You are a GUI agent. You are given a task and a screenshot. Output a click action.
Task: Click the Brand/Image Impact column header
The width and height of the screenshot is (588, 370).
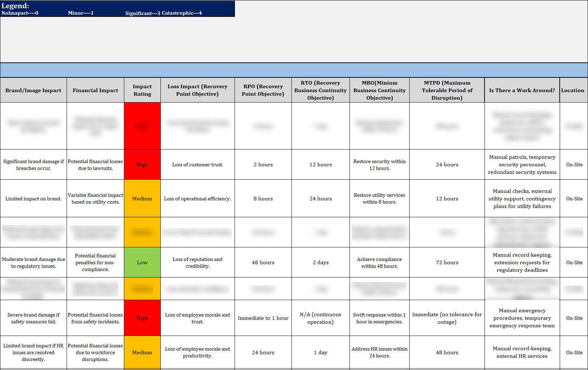tap(33, 90)
